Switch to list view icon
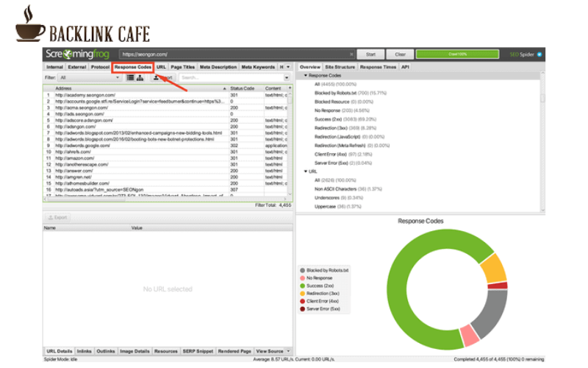Viewport: 588px width, 368px height. click(x=130, y=77)
